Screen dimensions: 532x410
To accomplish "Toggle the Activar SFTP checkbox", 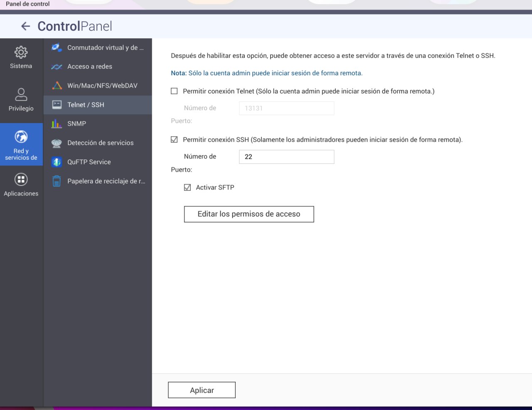I will (187, 188).
